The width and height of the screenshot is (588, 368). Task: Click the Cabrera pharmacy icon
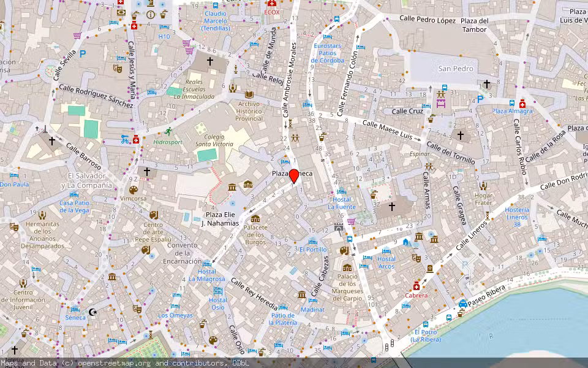pos(417,286)
